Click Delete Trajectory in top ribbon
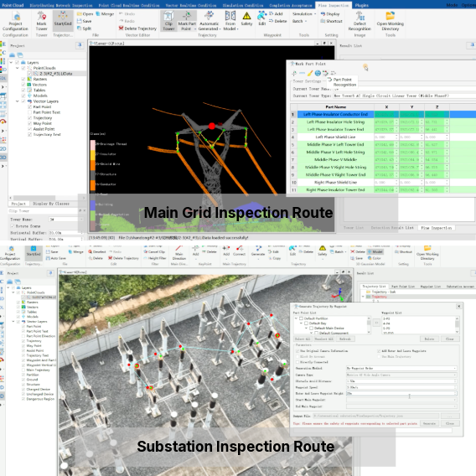The image size is (476, 476). tap(137, 28)
